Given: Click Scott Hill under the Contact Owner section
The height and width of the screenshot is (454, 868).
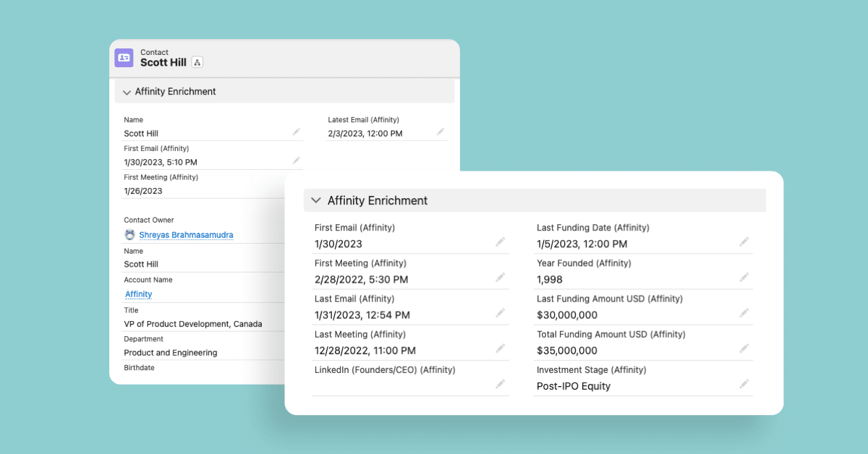Looking at the screenshot, I should (x=141, y=265).
